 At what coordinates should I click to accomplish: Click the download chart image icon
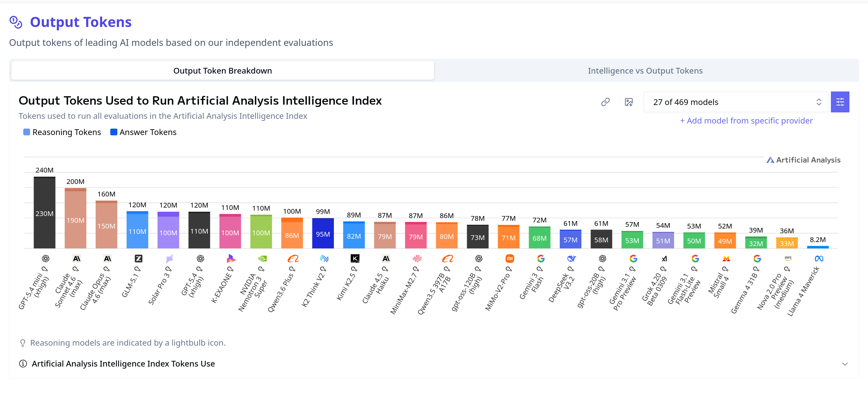629,102
